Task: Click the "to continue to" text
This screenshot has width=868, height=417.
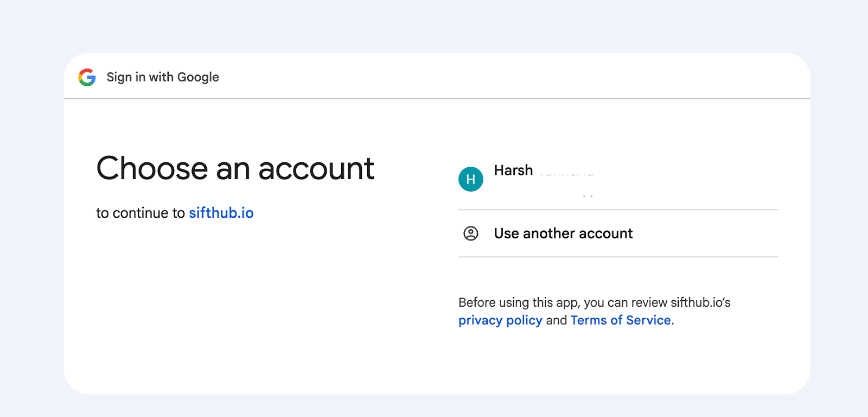Action: [141, 213]
